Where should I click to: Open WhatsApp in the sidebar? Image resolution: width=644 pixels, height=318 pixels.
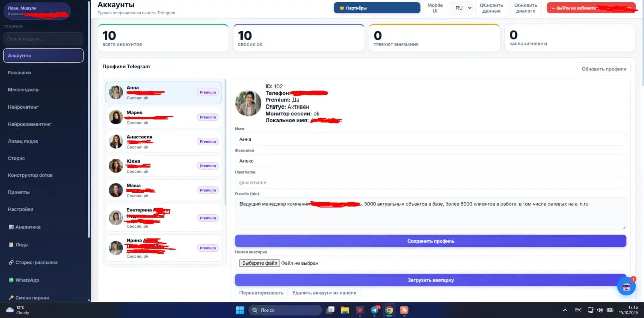click(24, 280)
